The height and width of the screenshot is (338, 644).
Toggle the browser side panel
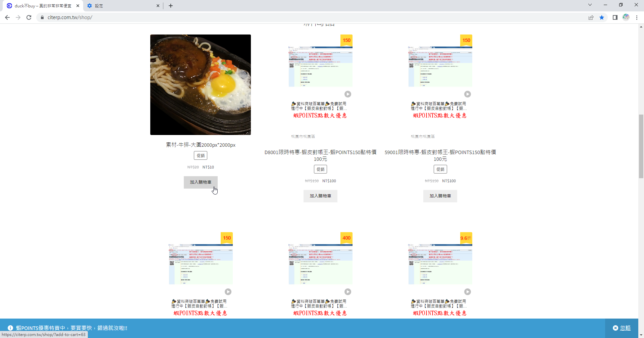615,17
